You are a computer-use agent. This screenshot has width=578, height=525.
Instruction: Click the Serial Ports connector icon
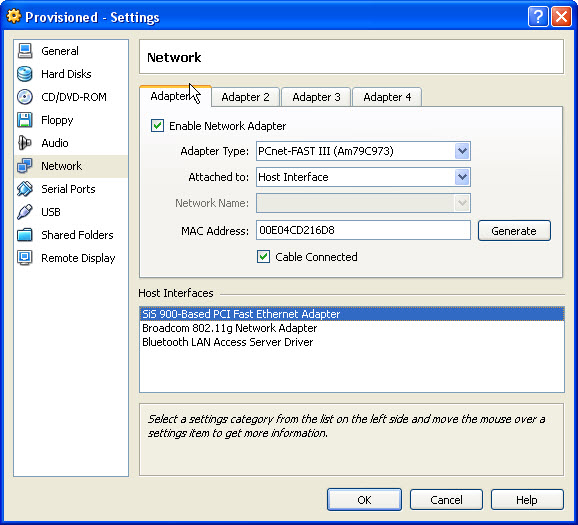[x=25, y=189]
